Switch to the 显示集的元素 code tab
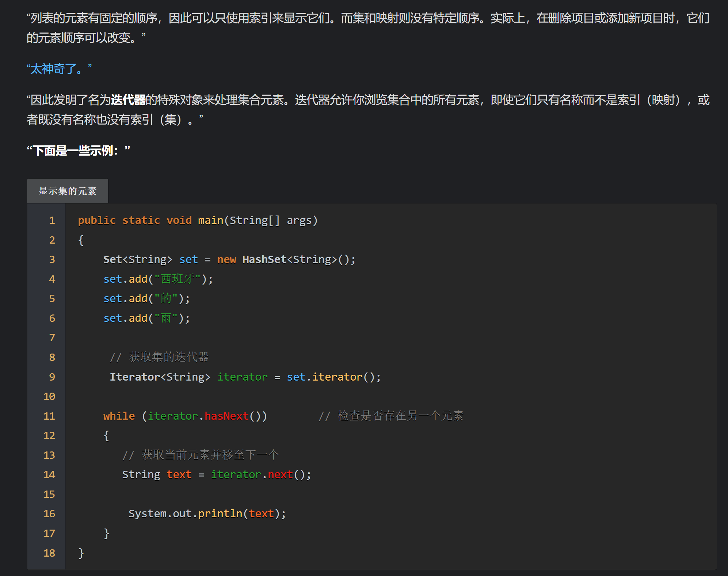Viewport: 728px width, 576px height. coord(67,191)
